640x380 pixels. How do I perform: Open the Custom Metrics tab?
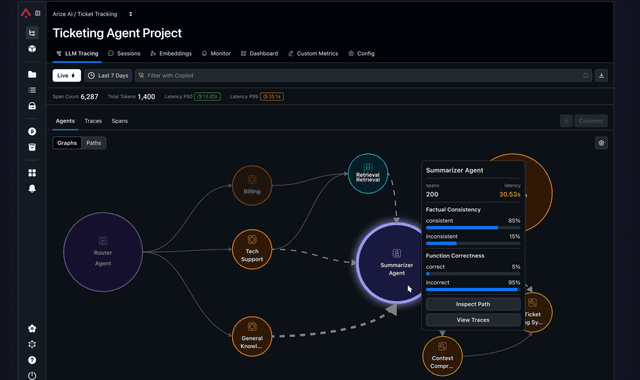[x=313, y=53]
